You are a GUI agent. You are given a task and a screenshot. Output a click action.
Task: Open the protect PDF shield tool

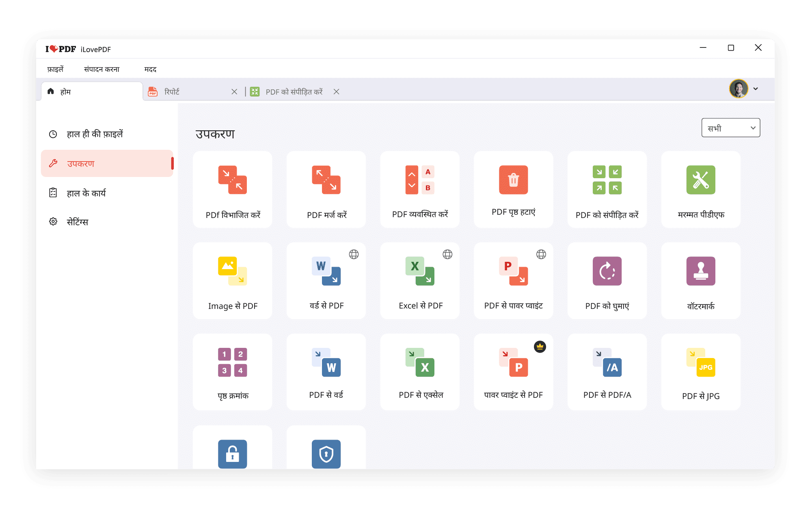(326, 453)
